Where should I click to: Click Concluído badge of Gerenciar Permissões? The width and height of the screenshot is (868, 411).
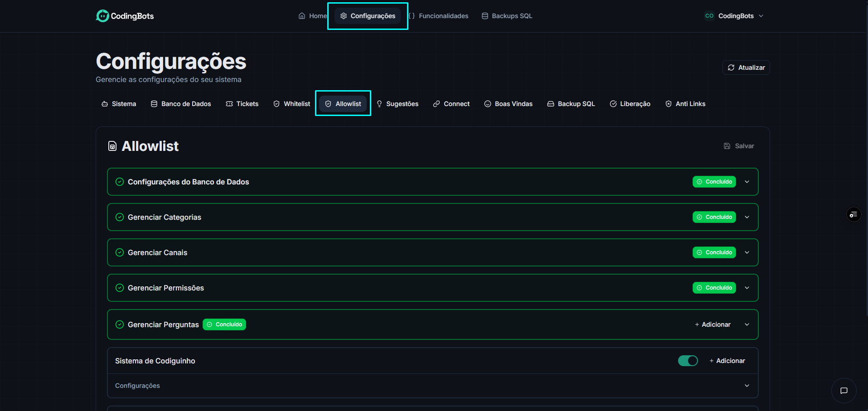[x=714, y=288]
